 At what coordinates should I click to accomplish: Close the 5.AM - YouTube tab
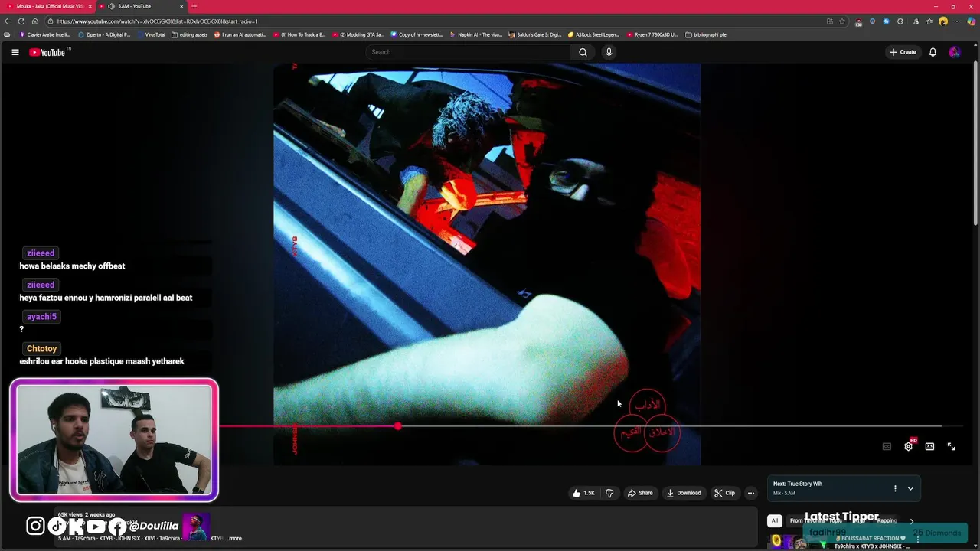(181, 6)
